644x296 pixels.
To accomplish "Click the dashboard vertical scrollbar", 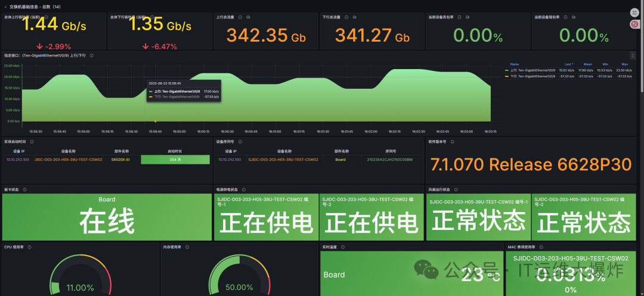I will click(642, 47).
